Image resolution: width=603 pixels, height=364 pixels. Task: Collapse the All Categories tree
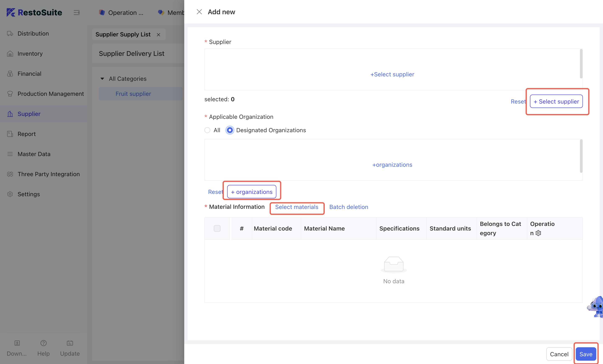(102, 79)
